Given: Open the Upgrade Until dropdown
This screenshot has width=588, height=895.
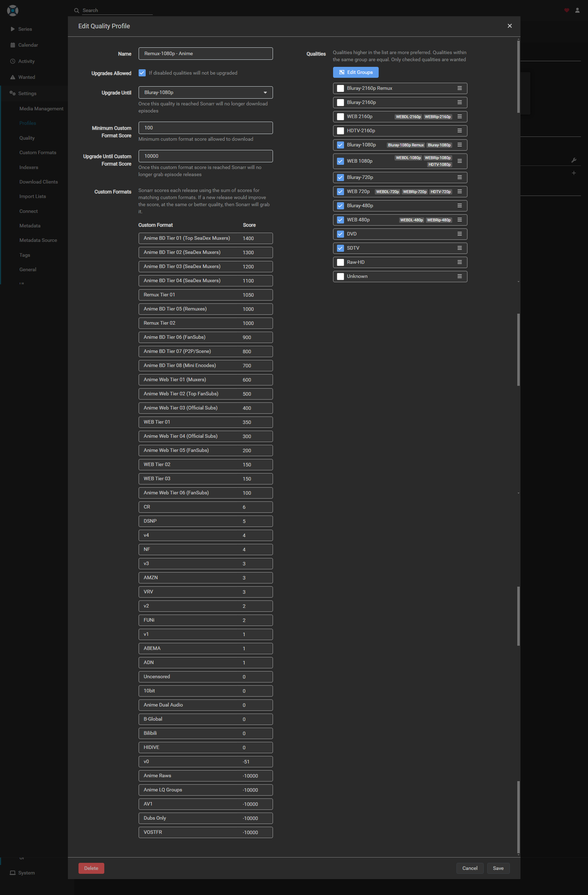Looking at the screenshot, I should point(205,93).
